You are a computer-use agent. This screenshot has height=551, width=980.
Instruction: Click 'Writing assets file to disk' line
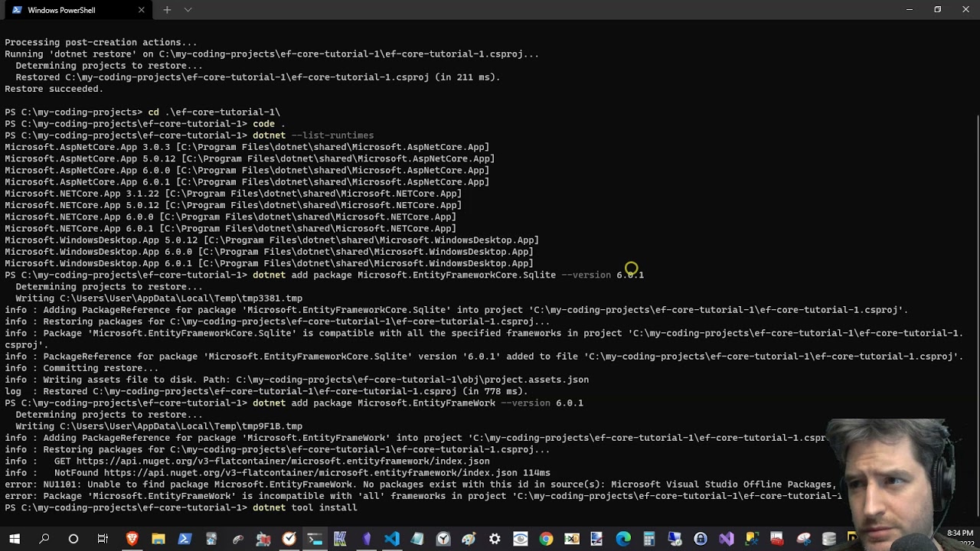pyautogui.click(x=297, y=380)
